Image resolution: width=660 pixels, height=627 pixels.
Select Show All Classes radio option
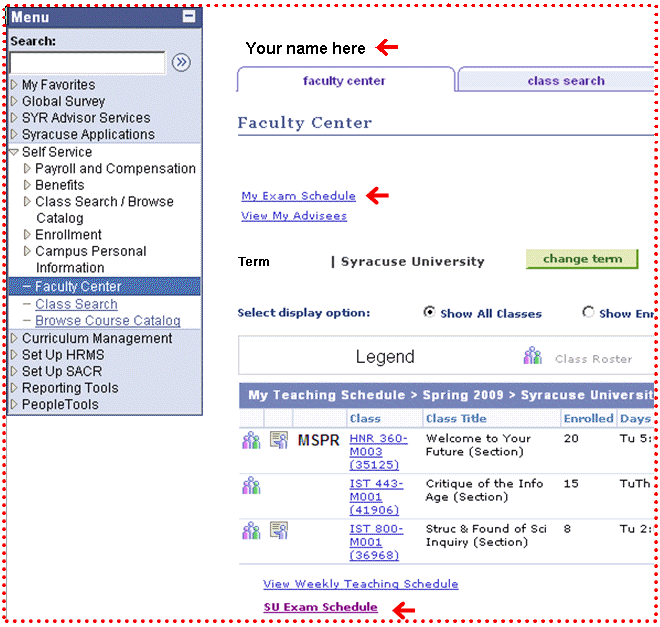429,312
